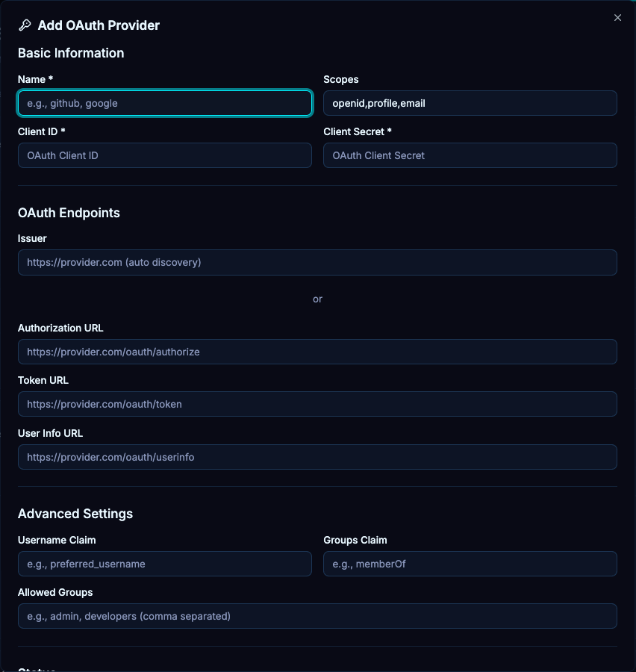
Task: Click the 'Scopes' label
Action: tap(340, 79)
